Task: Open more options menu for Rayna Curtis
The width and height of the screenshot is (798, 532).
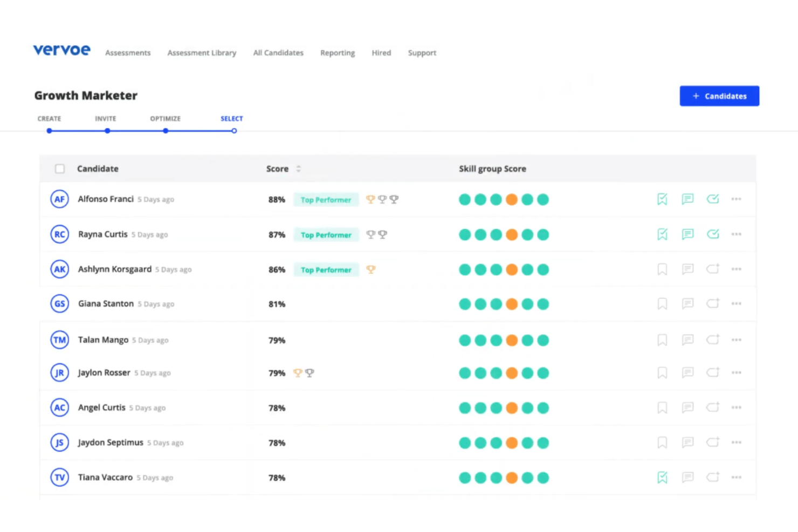Action: click(x=736, y=234)
